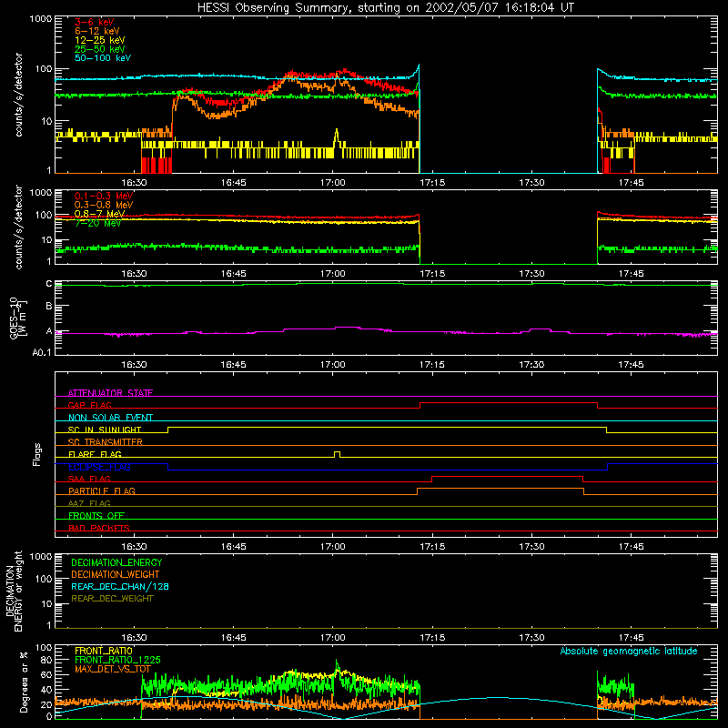The image size is (728, 728).
Task: Click the A0.1 tick label on GOES axis
Action: click(x=42, y=352)
